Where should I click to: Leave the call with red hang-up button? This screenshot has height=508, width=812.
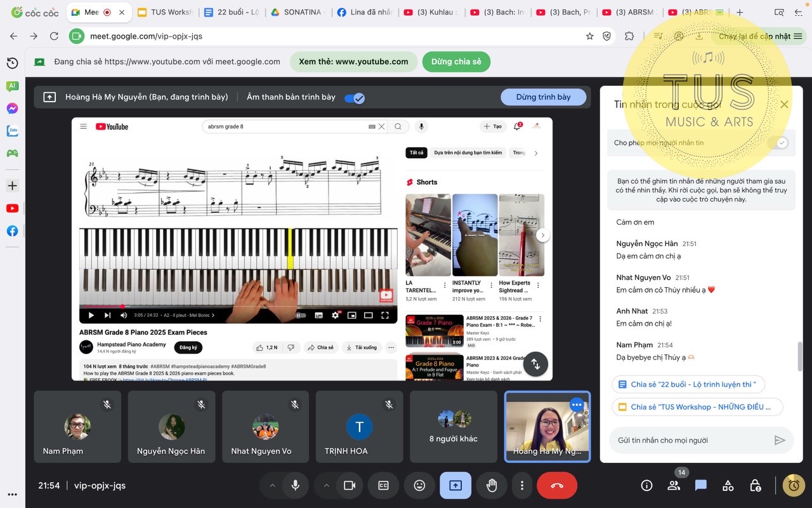tap(557, 485)
